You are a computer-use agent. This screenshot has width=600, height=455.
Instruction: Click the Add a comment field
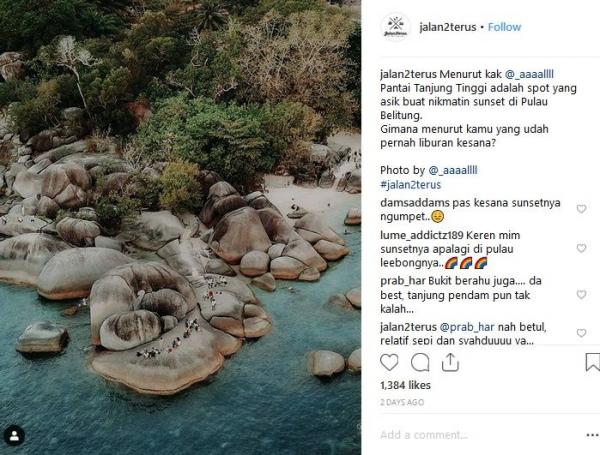470,435
